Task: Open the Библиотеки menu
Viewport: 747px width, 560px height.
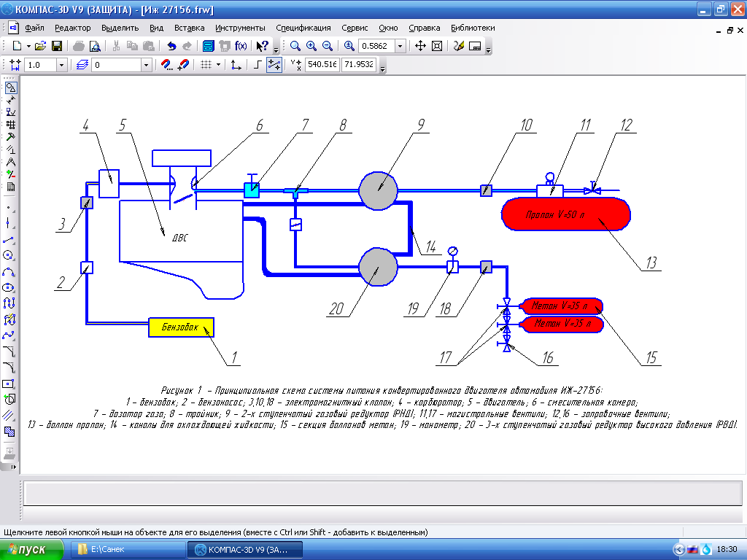Action: pyautogui.click(x=473, y=28)
